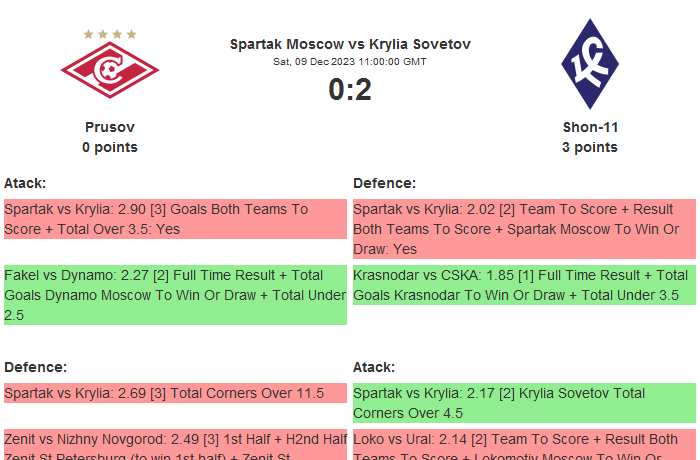700x460 pixels.
Task: Click the Krasnodar vs CSKA green bet row
Action: coord(523,285)
